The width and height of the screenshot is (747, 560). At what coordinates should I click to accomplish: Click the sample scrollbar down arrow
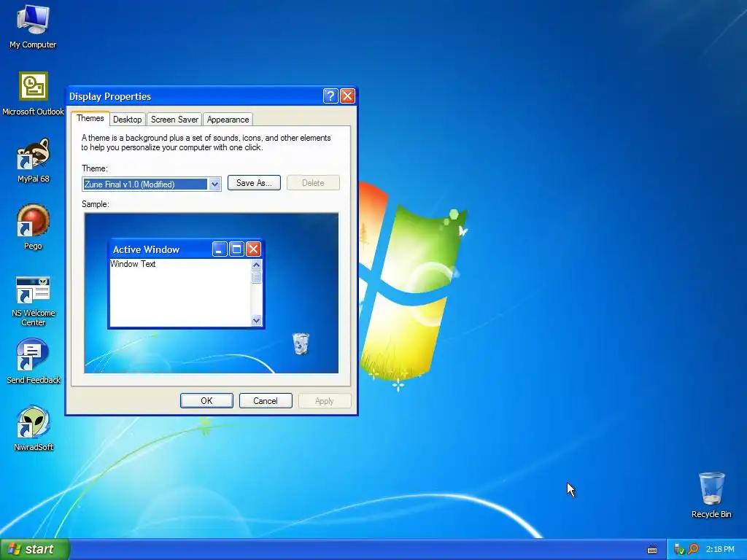(x=256, y=321)
